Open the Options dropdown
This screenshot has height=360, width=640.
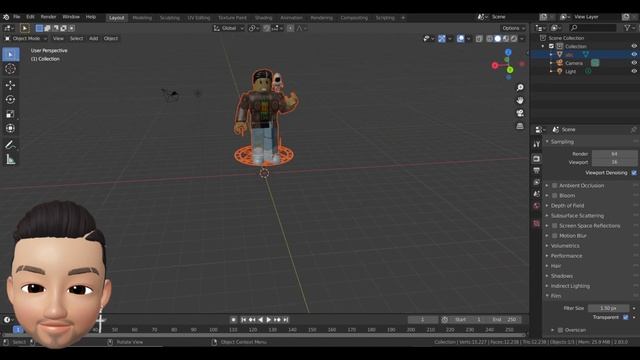click(x=513, y=28)
